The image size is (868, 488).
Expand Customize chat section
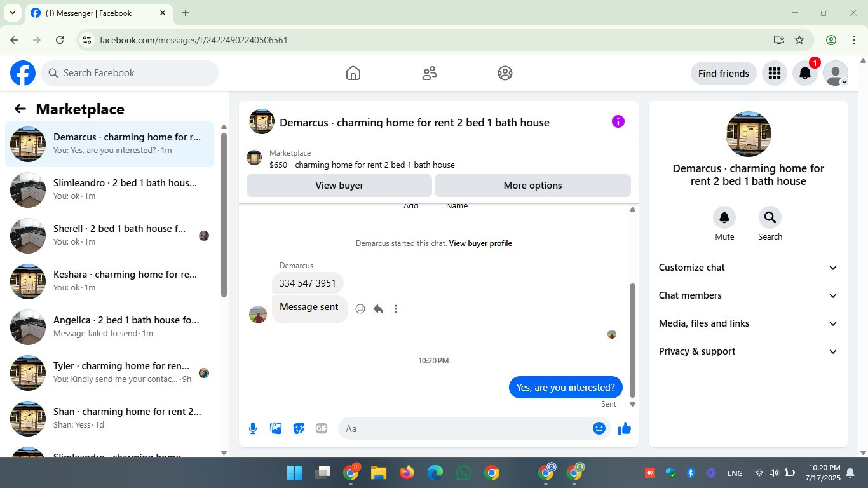749,268
